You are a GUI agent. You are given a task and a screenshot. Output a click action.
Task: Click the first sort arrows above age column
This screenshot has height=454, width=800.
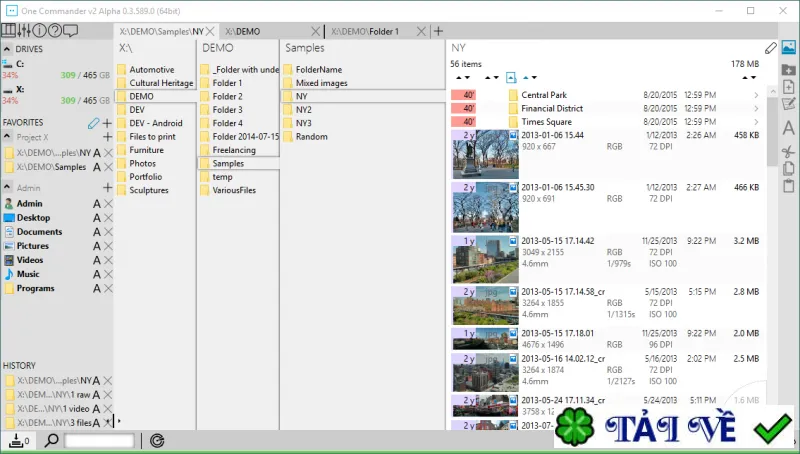click(463, 78)
